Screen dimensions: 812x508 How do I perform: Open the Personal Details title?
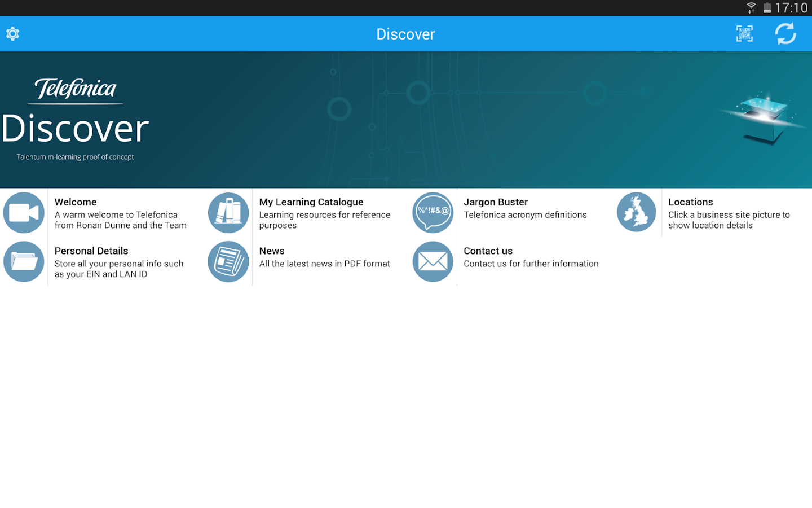[91, 251]
